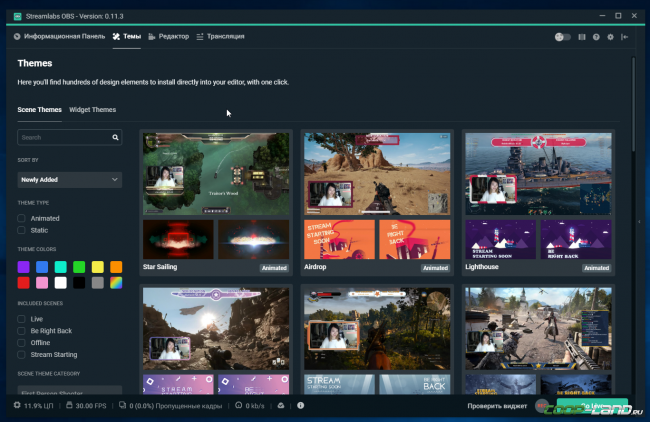
Task: Toggle the night mode switch in top bar
Action: tap(563, 37)
